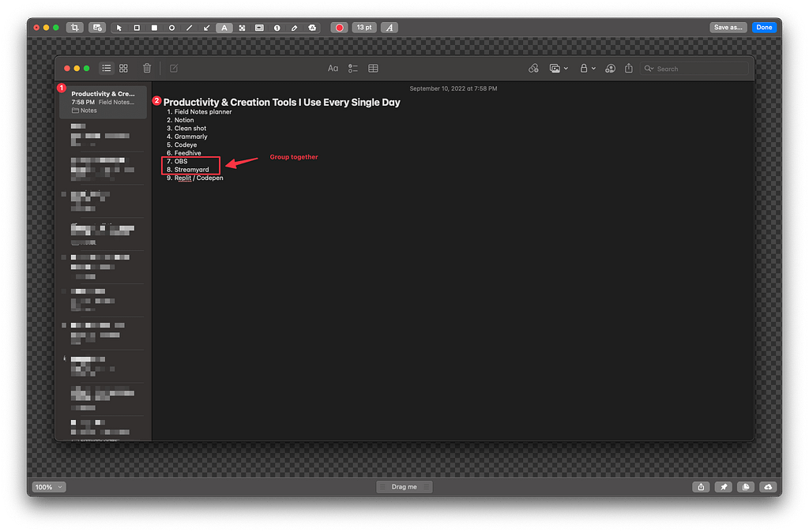Toggle the Text annotation tool
Viewport: 809px width, 532px height.
[x=224, y=28]
